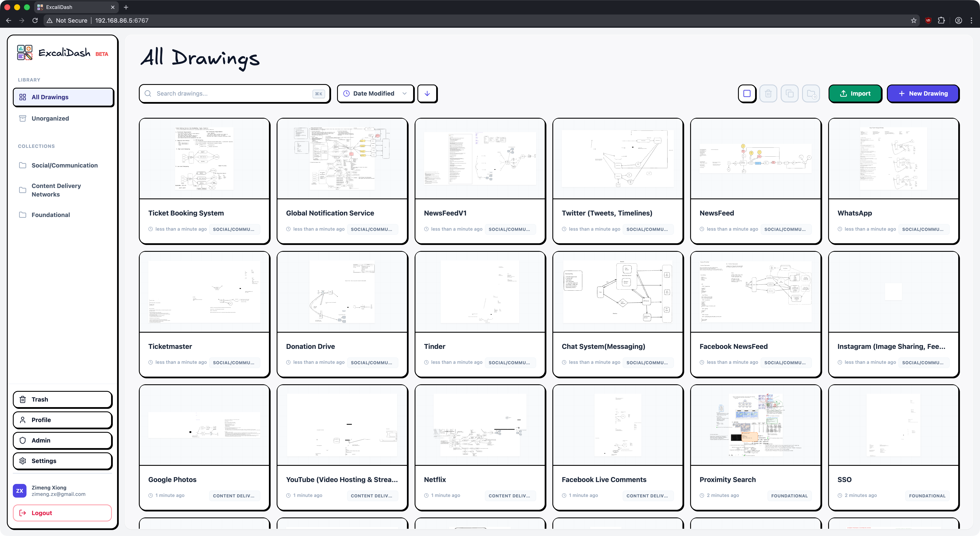This screenshot has width=980, height=536.
Task: Open the Foundational collection
Action: pyautogui.click(x=51, y=215)
